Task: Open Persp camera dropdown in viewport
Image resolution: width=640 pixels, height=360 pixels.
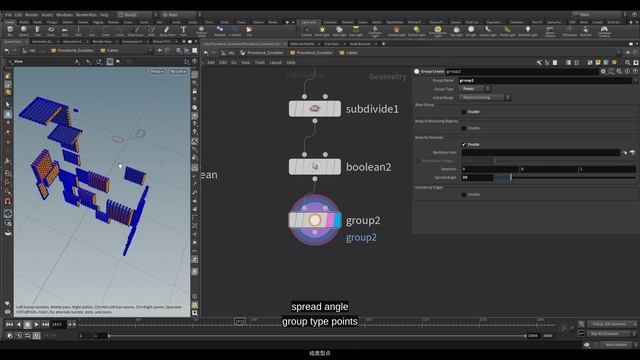Action: [x=157, y=71]
